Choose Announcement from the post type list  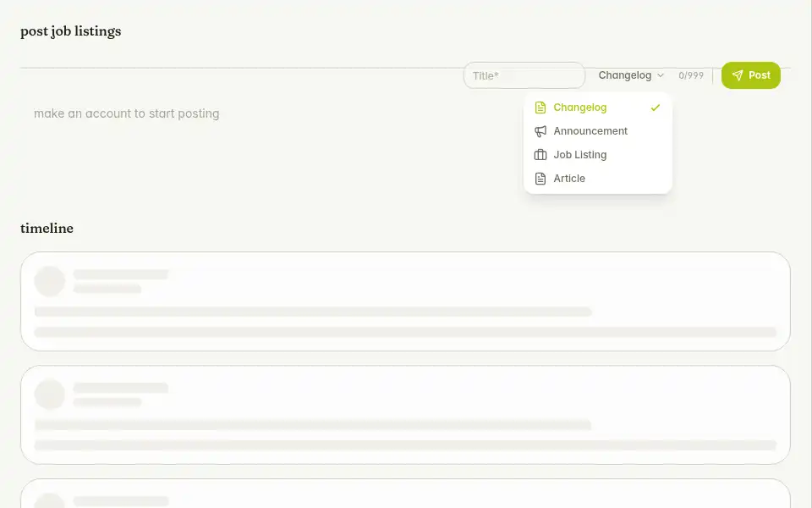[x=598, y=131]
